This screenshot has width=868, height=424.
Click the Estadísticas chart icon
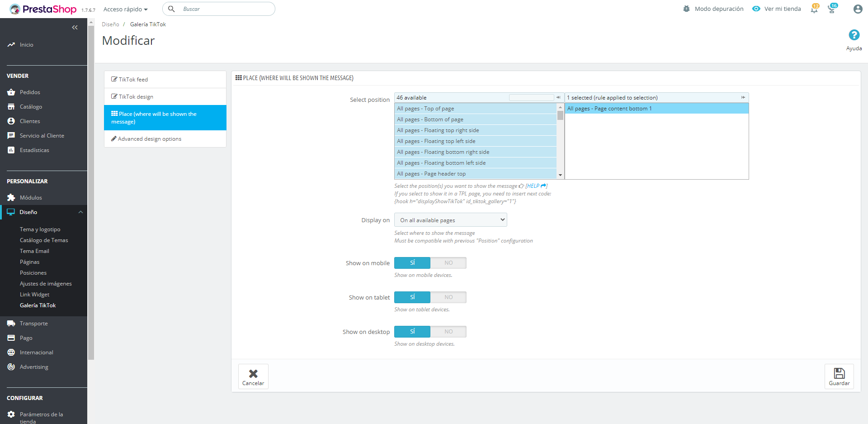11,150
